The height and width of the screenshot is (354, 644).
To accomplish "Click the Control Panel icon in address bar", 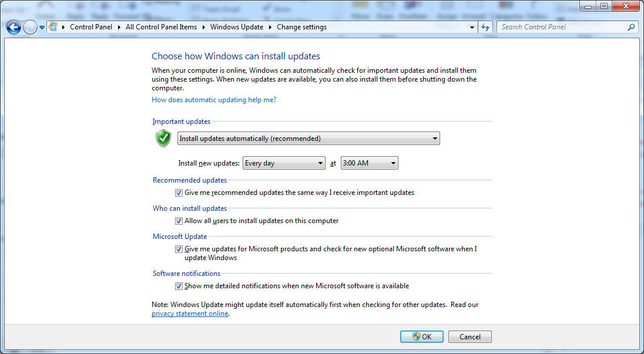I will 53,27.
